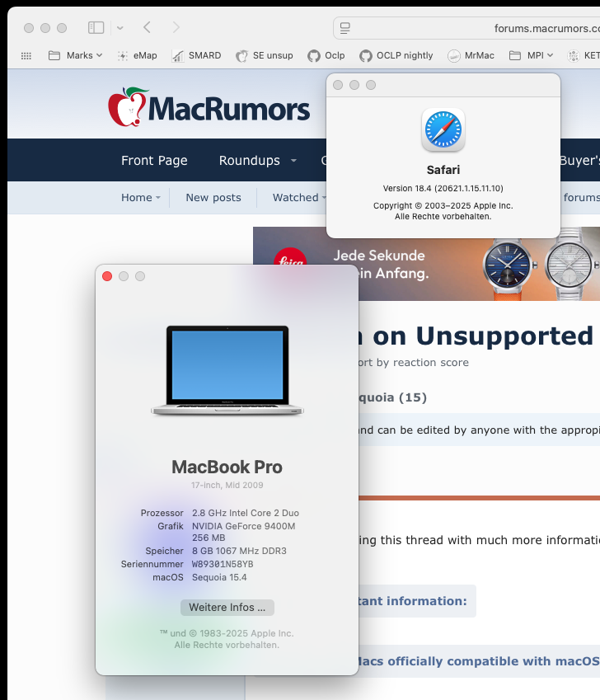The height and width of the screenshot is (700, 600).
Task: Click the "tant information:" link
Action: pyautogui.click(x=413, y=601)
